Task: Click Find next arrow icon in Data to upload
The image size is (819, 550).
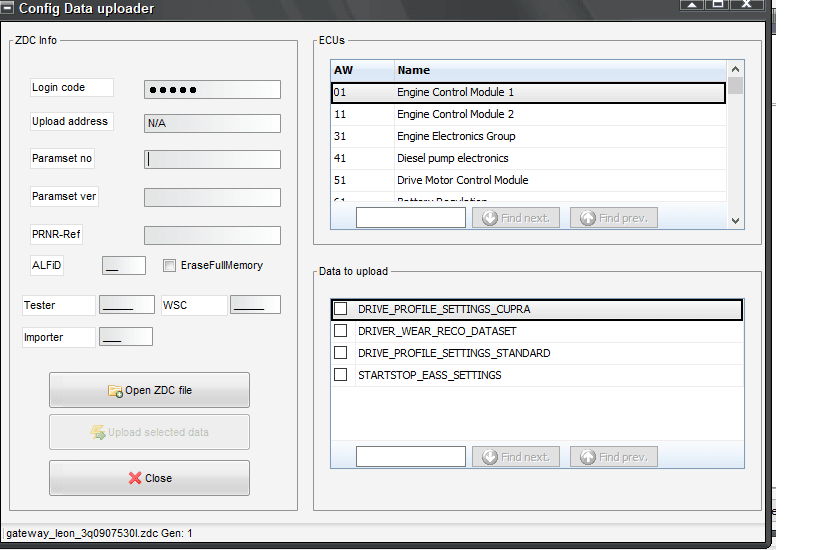Action: coord(490,457)
